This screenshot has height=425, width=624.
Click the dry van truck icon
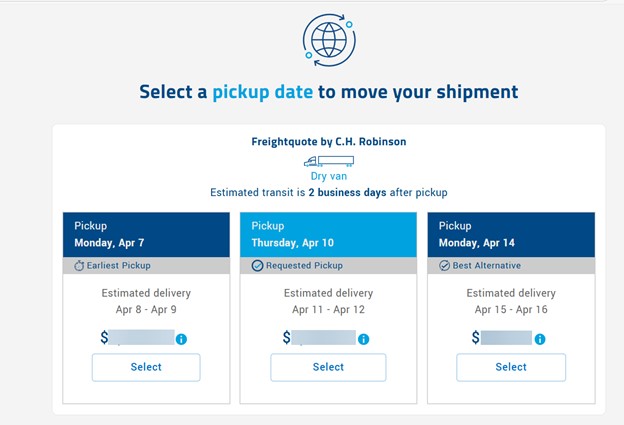pos(328,160)
